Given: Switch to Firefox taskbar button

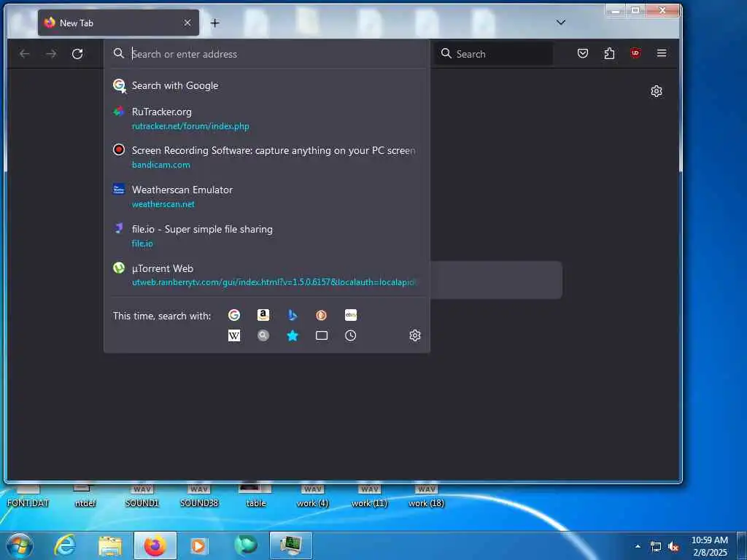Looking at the screenshot, I should point(155,545).
